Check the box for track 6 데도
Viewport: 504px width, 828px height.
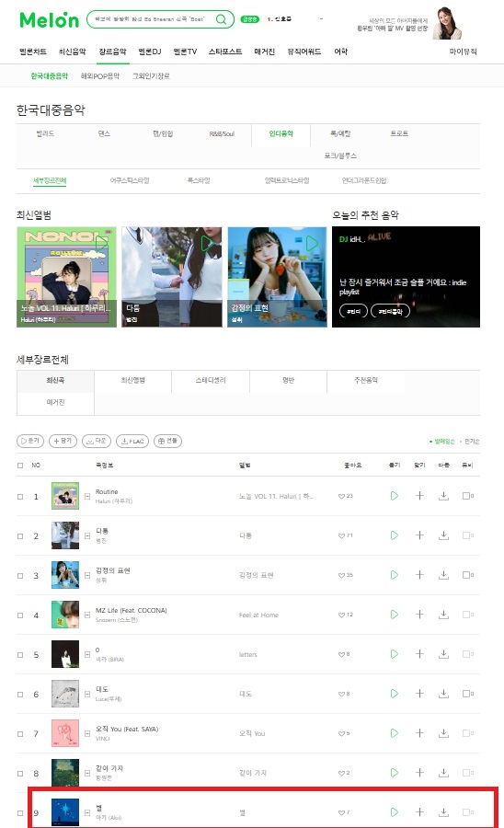20,694
